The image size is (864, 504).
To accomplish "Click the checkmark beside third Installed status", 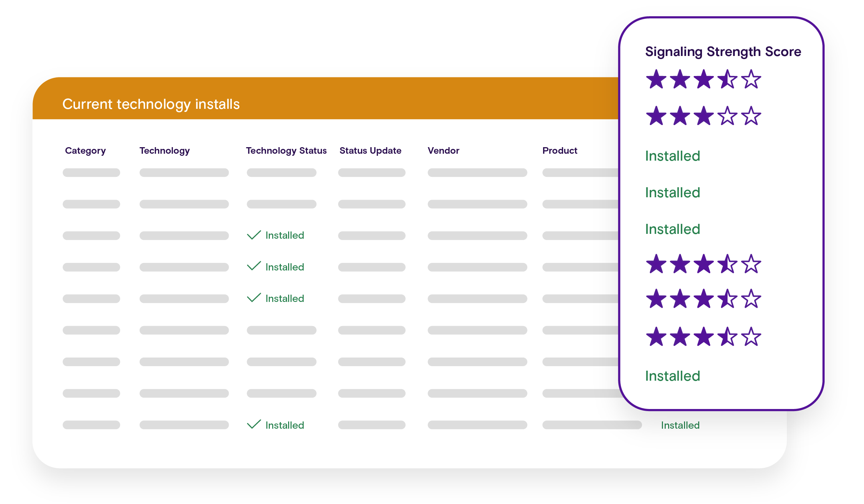I will tap(254, 297).
